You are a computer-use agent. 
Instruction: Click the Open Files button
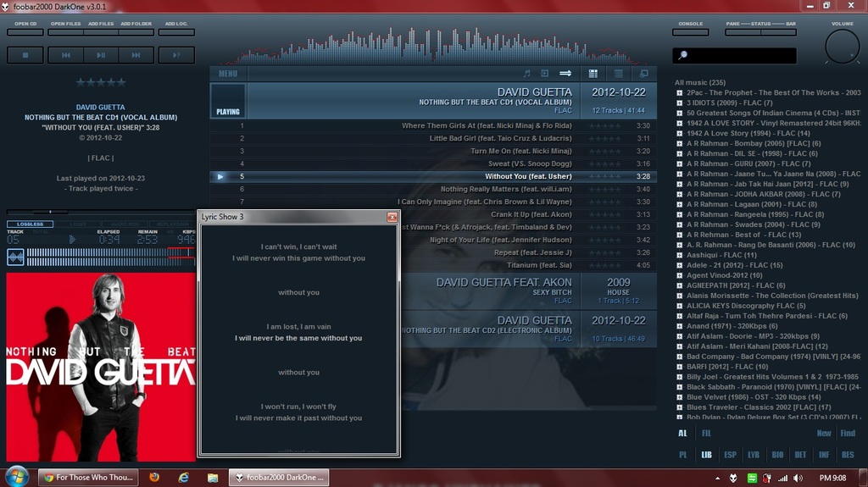click(x=66, y=32)
